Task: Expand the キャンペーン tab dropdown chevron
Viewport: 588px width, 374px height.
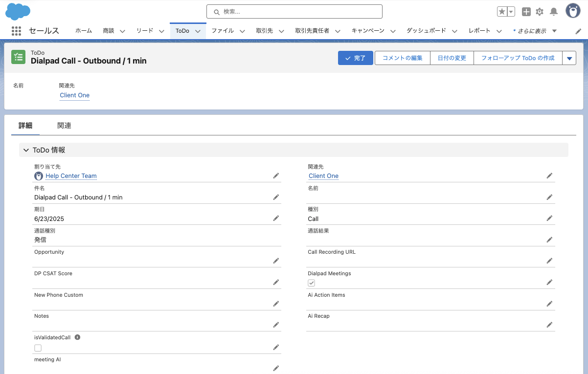Action: click(393, 31)
